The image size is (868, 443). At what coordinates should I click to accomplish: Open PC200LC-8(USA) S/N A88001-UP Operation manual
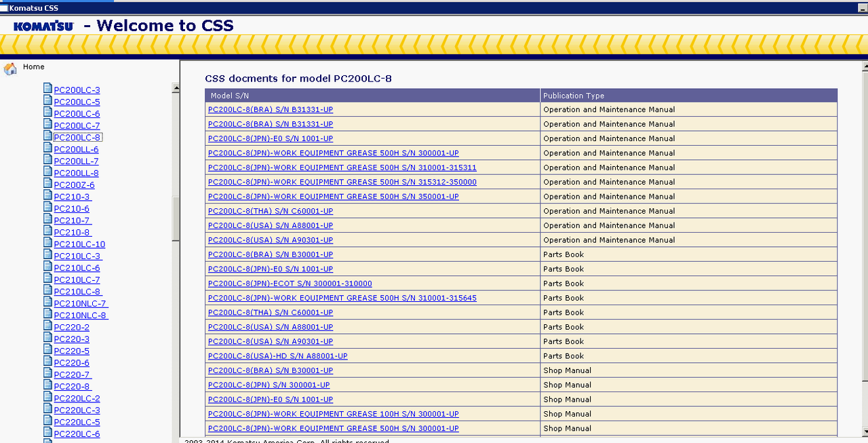coord(271,225)
